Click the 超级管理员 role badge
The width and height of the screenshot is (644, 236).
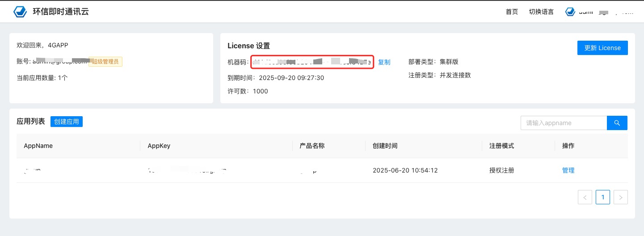pos(105,62)
